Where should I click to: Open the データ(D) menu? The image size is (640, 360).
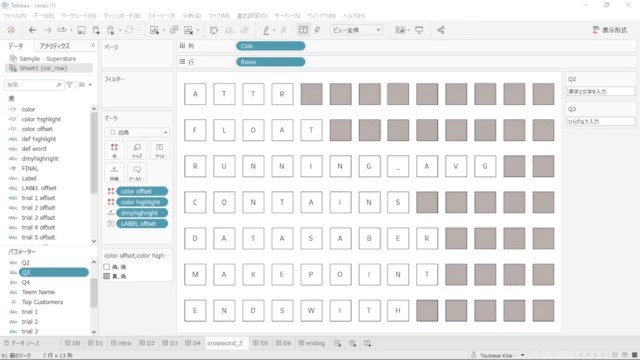point(44,16)
